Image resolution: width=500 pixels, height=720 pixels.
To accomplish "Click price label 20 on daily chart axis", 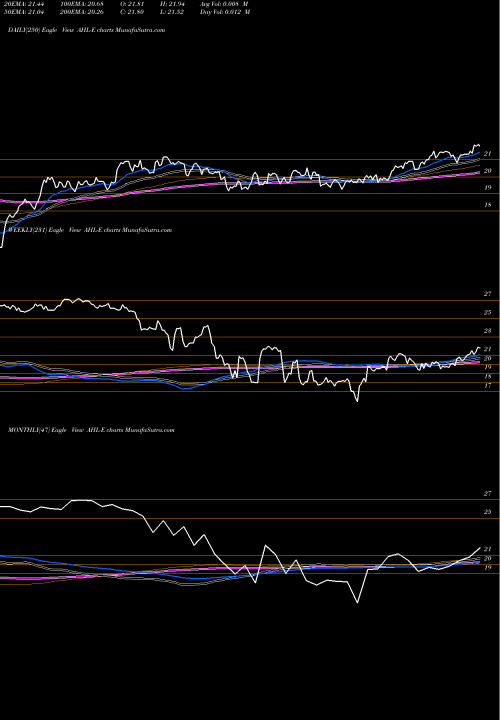I will 488,171.
